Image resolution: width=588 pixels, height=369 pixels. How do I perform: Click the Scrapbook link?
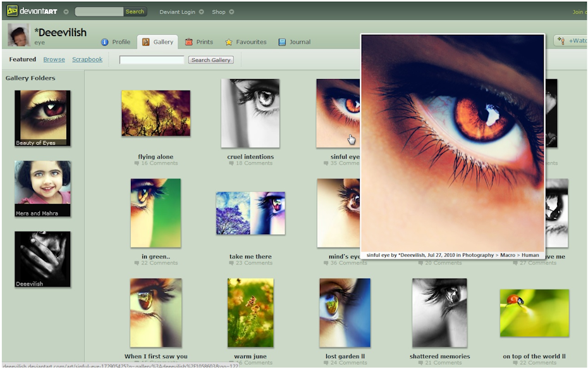(x=87, y=59)
